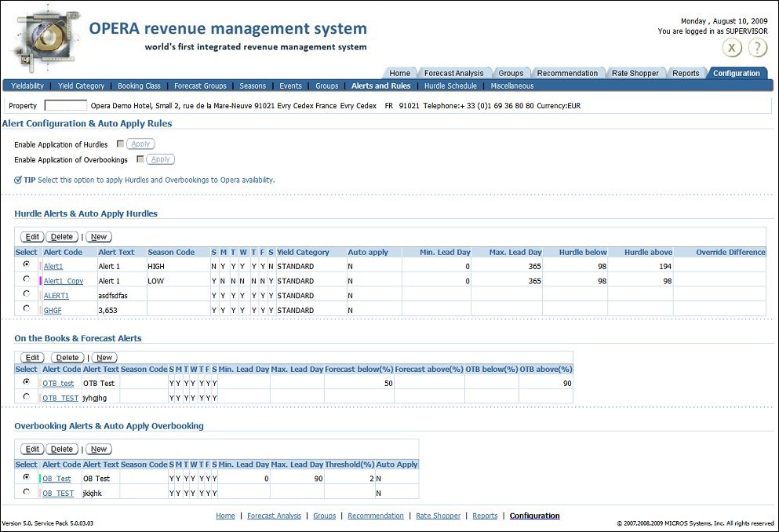The width and height of the screenshot is (779, 532).
Task: Open the GHGF hurdle alert link
Action: [52, 310]
